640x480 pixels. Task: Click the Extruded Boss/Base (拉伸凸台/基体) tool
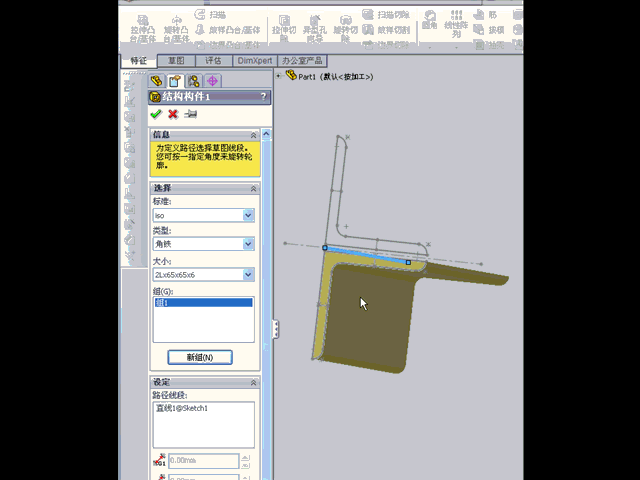click(x=143, y=29)
